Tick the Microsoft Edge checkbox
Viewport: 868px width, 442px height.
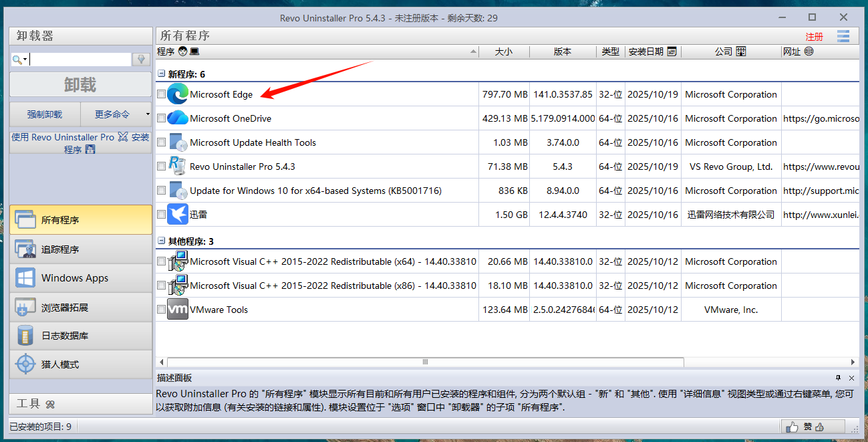pos(161,94)
